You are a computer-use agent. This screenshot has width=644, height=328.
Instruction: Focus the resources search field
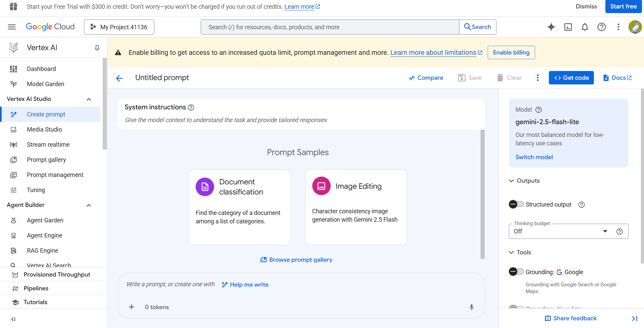pos(330,27)
